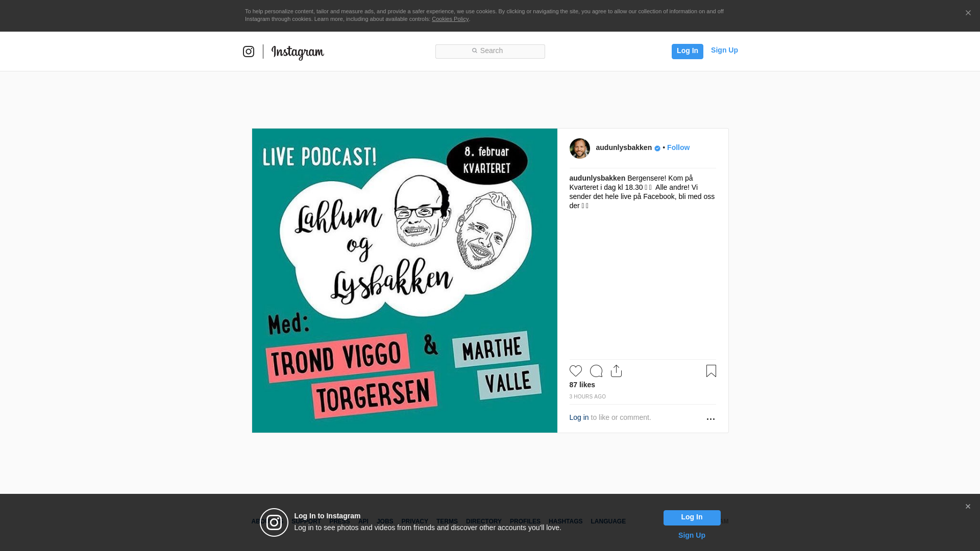Focus the Search input field
The width and height of the screenshot is (980, 551).
pyautogui.click(x=490, y=51)
